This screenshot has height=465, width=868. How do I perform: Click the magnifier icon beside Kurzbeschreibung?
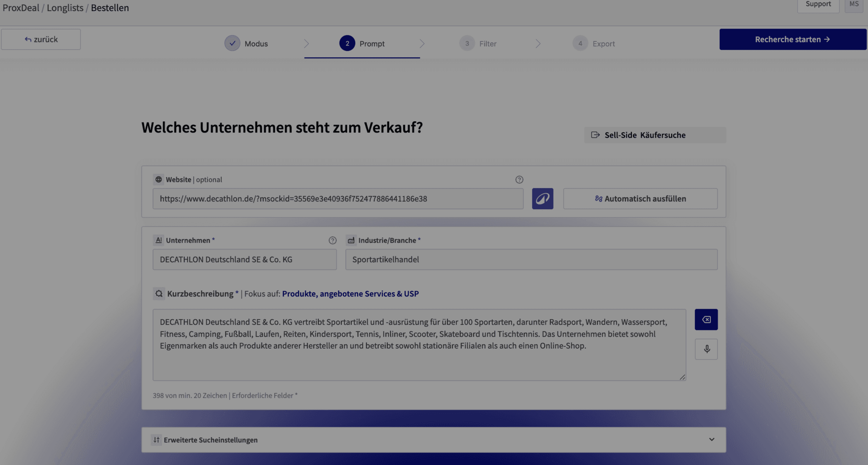[159, 294]
